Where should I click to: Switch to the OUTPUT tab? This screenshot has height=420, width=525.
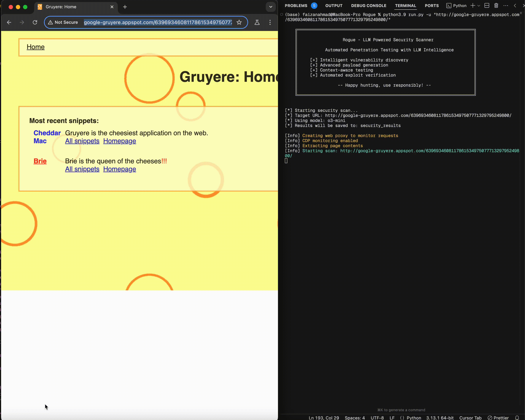[x=334, y=6]
